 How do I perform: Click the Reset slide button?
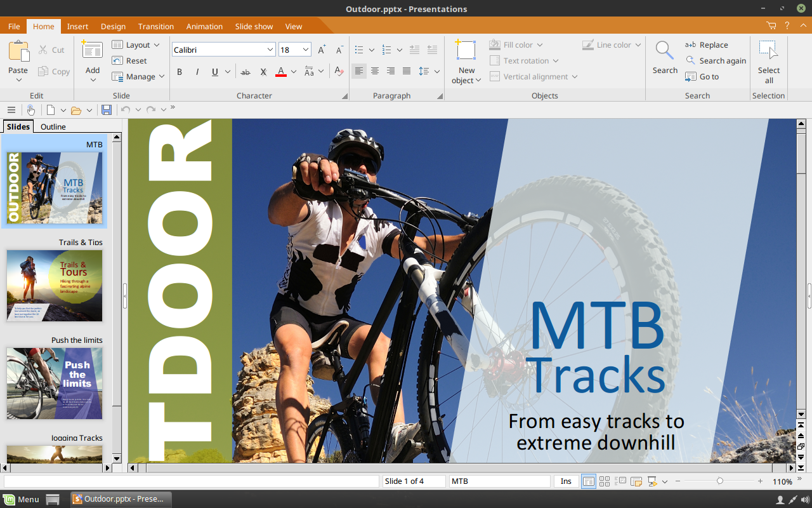point(129,61)
